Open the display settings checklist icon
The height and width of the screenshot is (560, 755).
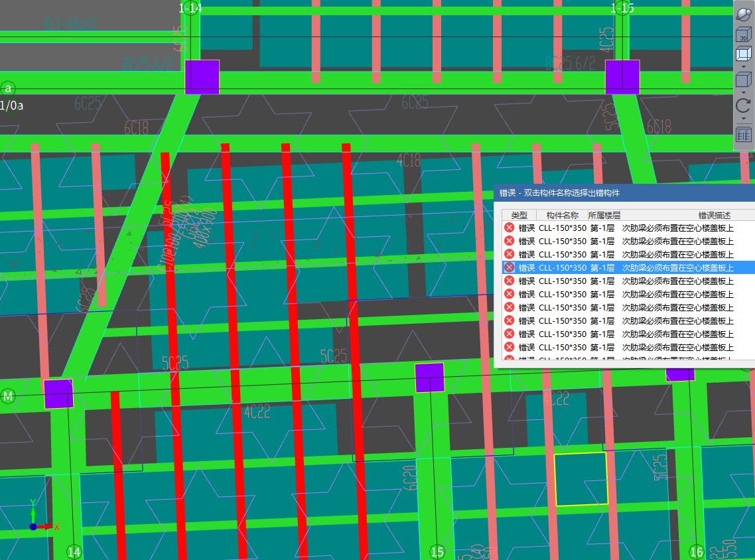coord(743,134)
